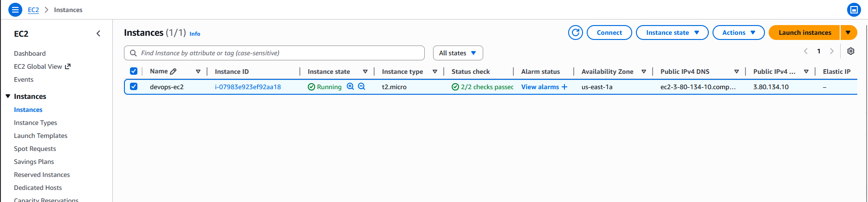Click the Launch instances button
Screen dimensions: 868x202
coord(804,33)
